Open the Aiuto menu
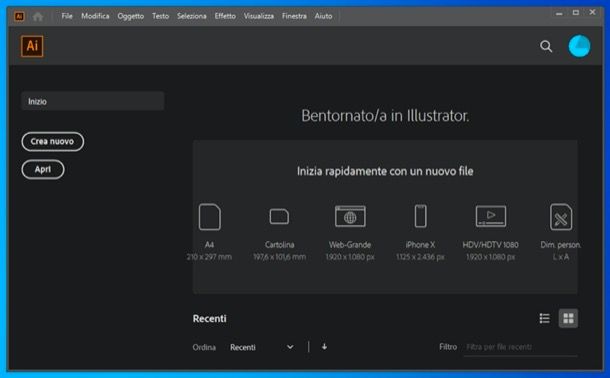Image resolution: width=610 pixels, height=378 pixels. 324,16
